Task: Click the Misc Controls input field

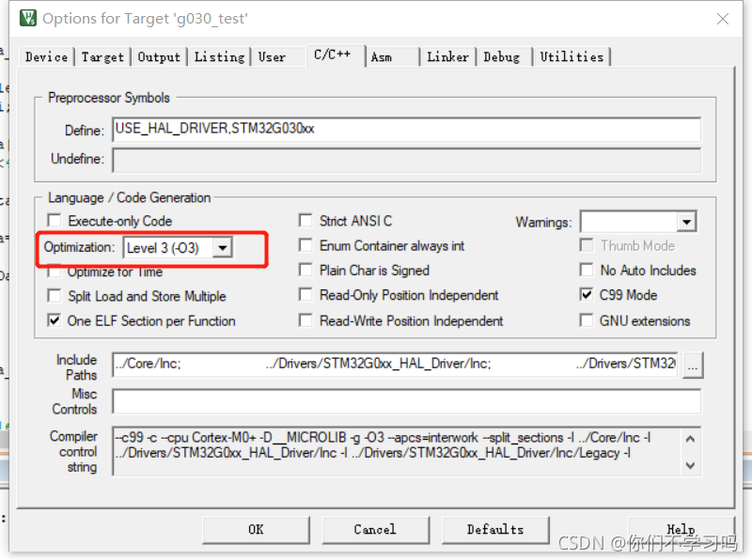Action: [x=406, y=401]
